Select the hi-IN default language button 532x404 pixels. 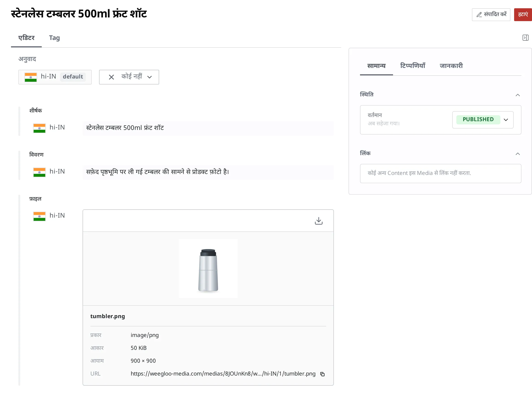tap(55, 77)
